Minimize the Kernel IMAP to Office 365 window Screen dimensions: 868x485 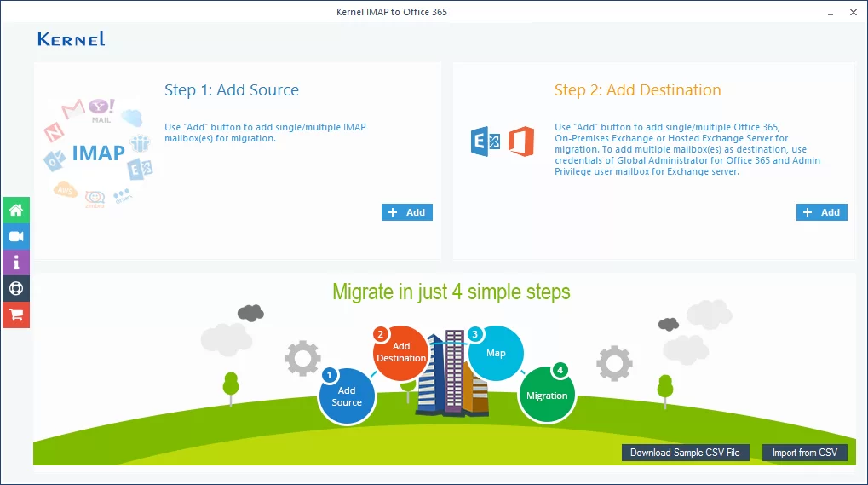coord(830,13)
